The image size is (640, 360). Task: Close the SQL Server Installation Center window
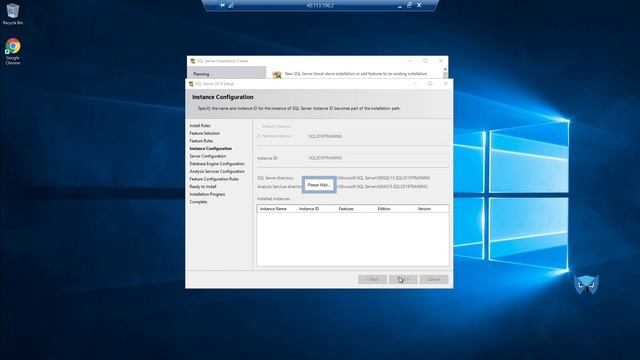click(x=440, y=61)
